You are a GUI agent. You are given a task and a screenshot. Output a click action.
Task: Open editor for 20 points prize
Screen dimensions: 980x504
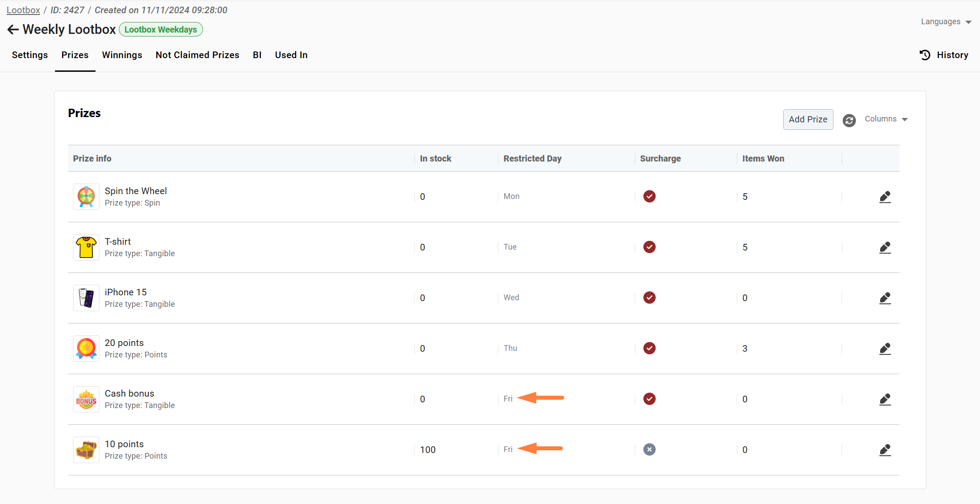pyautogui.click(x=885, y=349)
